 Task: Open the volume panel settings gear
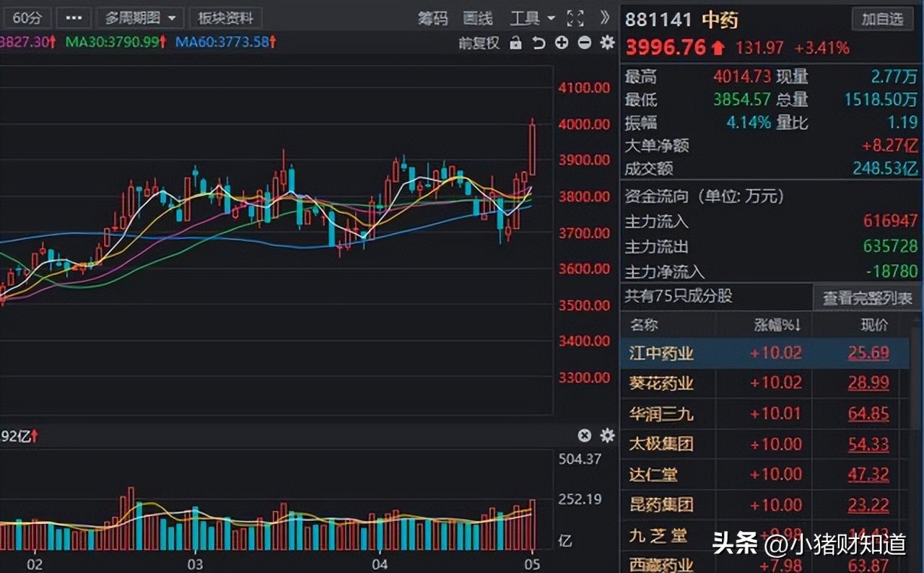[606, 436]
